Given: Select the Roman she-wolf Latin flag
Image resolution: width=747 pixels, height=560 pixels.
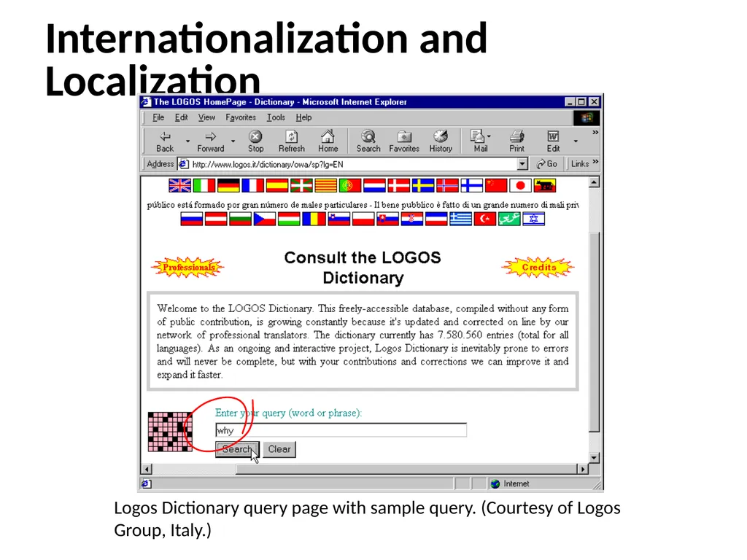Looking at the screenshot, I should (x=544, y=186).
